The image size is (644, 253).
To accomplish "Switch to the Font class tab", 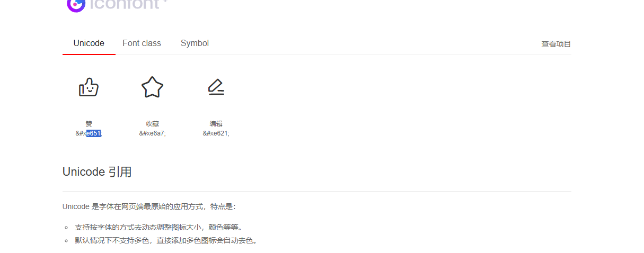I will click(x=142, y=43).
